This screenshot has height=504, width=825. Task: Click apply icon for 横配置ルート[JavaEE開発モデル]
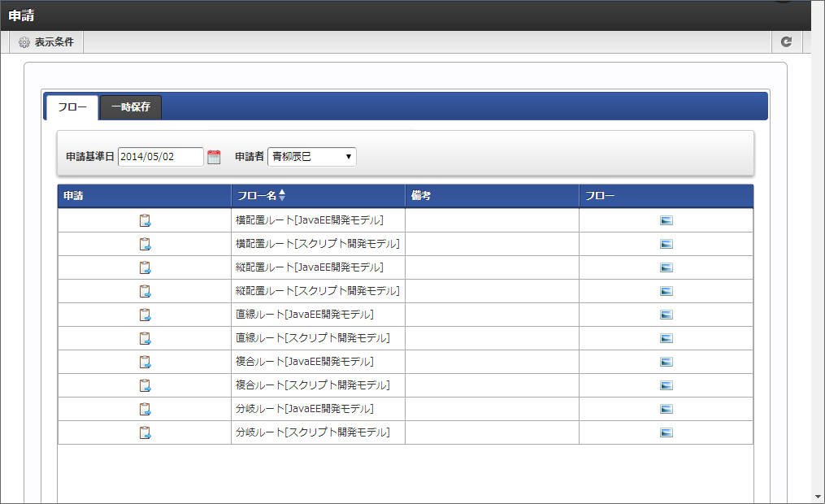pos(145,220)
